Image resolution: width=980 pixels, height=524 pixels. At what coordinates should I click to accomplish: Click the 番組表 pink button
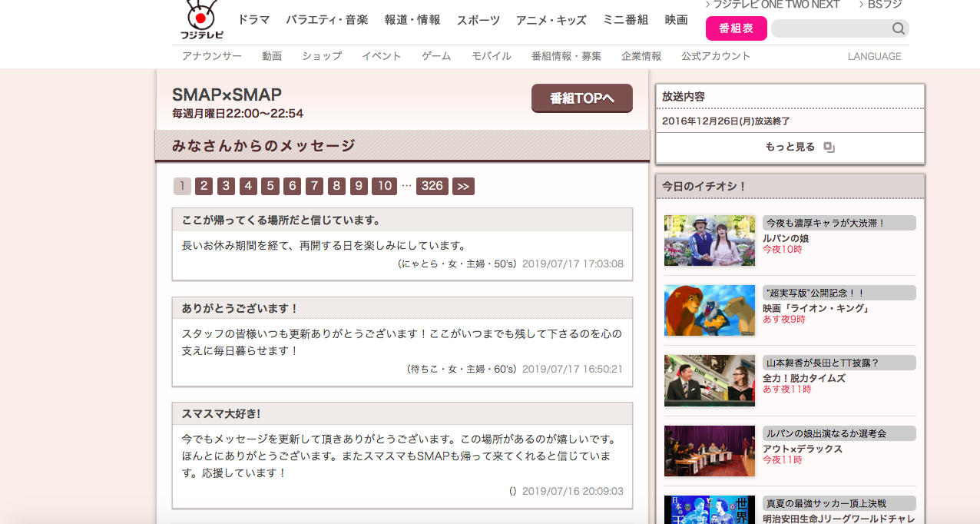pos(735,28)
